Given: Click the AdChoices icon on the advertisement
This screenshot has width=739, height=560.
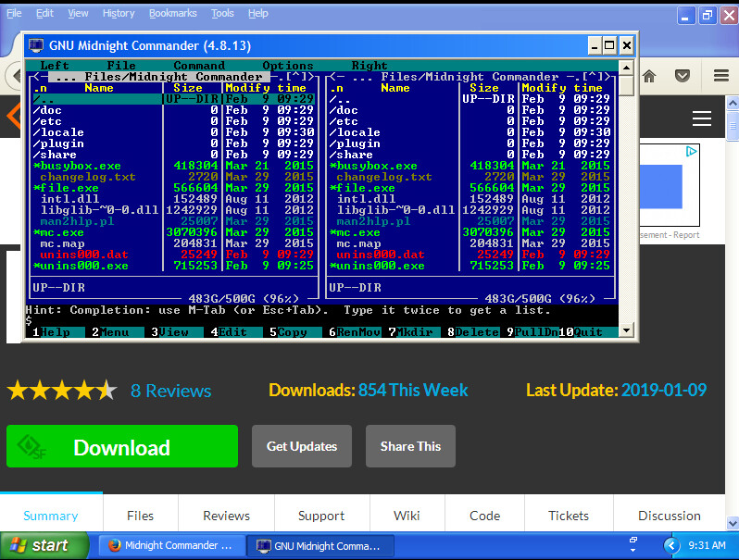Looking at the screenshot, I should pos(691,152).
